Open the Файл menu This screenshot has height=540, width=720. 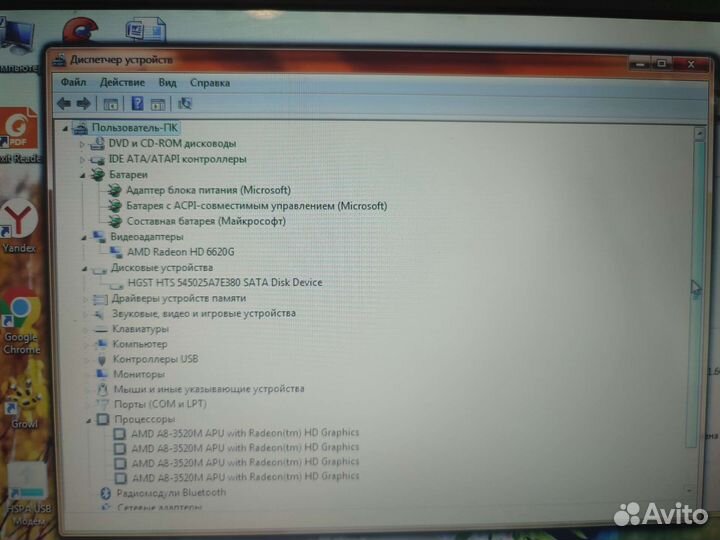pyautogui.click(x=73, y=82)
